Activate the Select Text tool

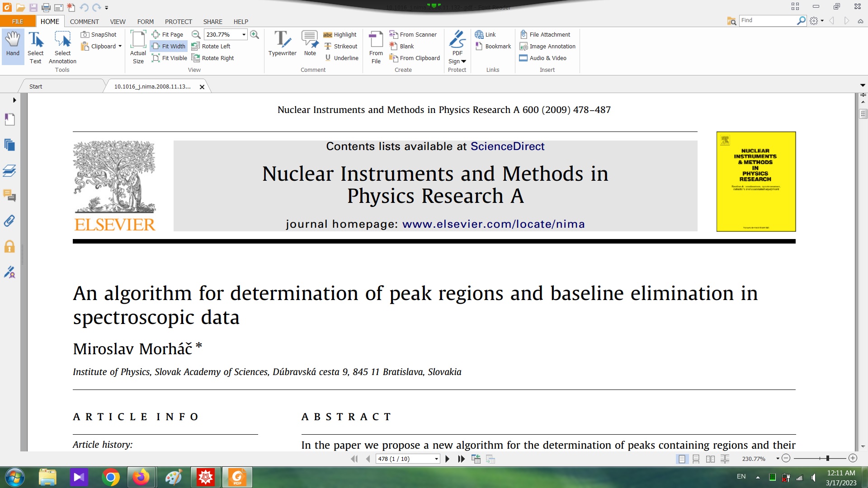[35, 47]
